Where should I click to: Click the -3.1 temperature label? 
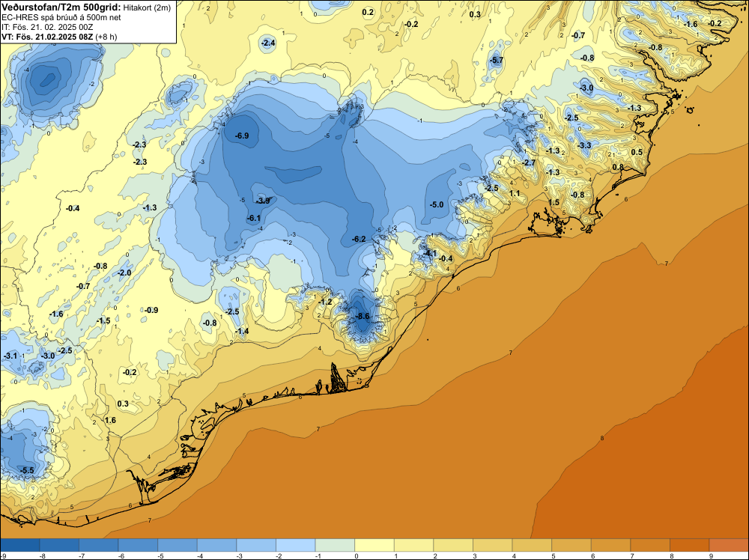tap(10, 356)
